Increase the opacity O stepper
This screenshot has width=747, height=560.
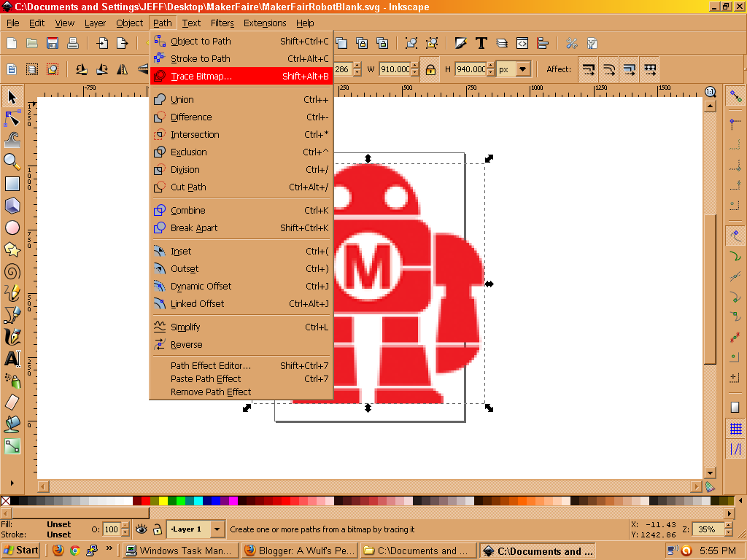(x=125, y=525)
